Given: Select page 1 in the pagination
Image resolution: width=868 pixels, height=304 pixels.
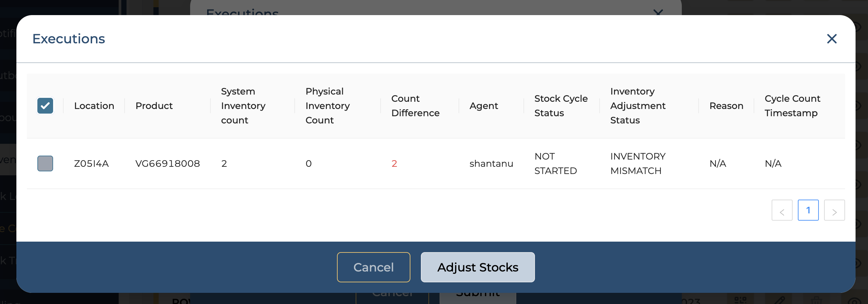Looking at the screenshot, I should (x=808, y=210).
